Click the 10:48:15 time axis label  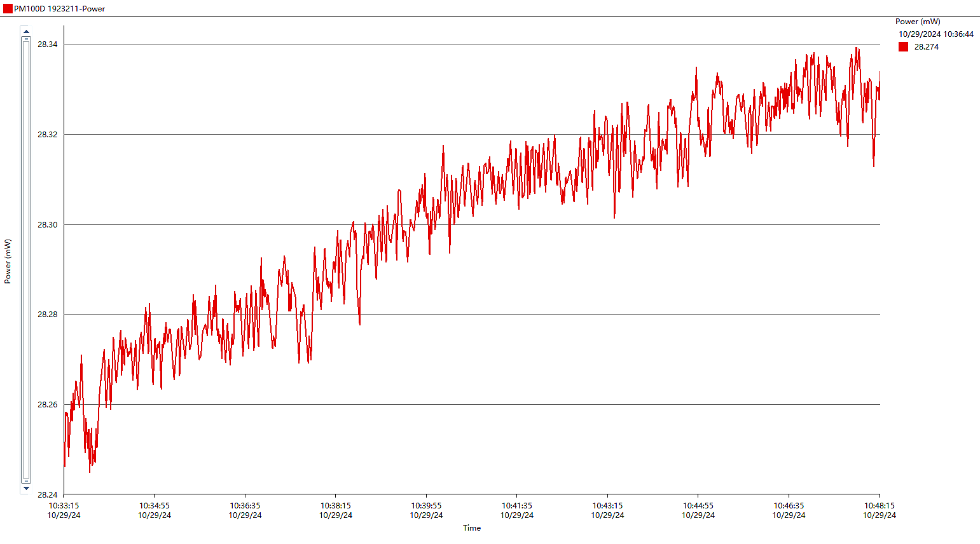[x=879, y=510]
